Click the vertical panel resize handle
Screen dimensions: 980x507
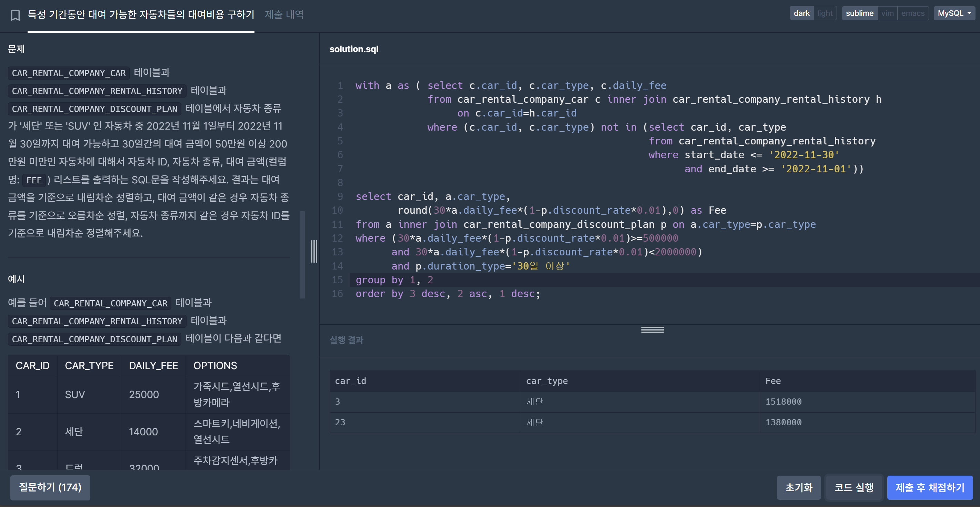pyautogui.click(x=314, y=251)
